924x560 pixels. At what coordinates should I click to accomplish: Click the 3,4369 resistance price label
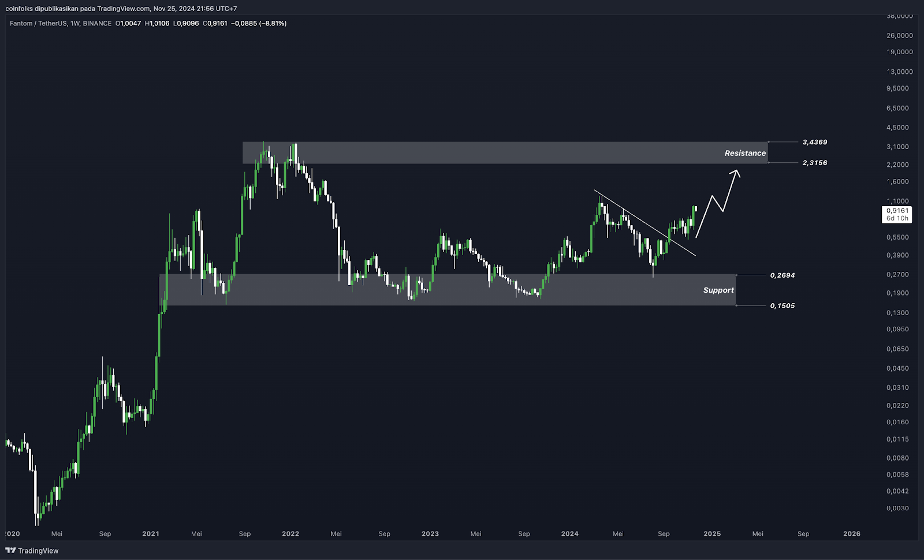[815, 142]
